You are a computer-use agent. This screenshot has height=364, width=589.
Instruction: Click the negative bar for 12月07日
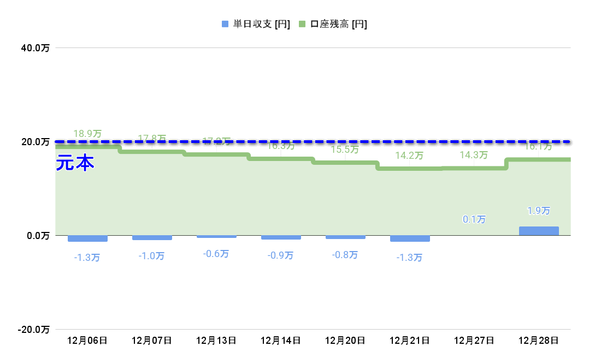(152, 237)
